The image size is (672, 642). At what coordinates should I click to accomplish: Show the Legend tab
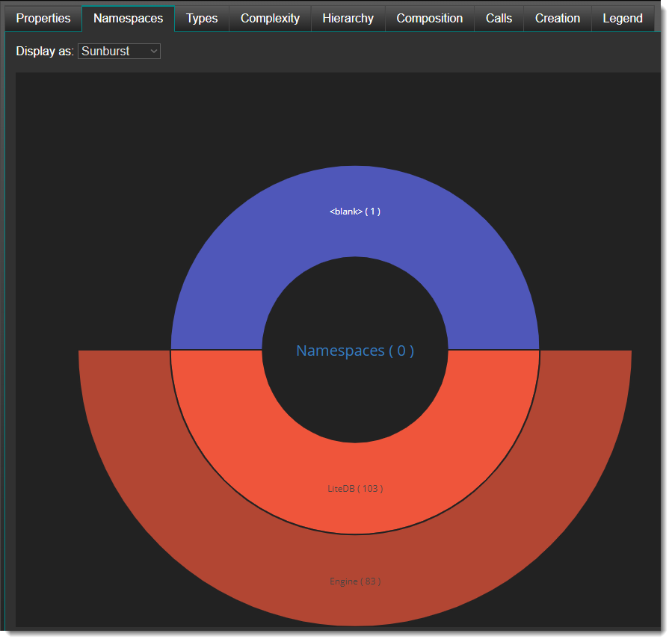(x=623, y=19)
